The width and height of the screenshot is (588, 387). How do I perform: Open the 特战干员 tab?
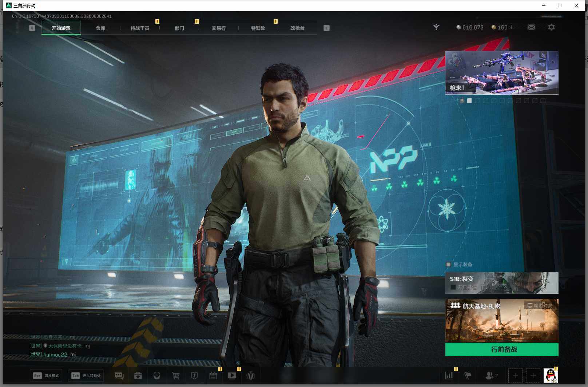(140, 28)
